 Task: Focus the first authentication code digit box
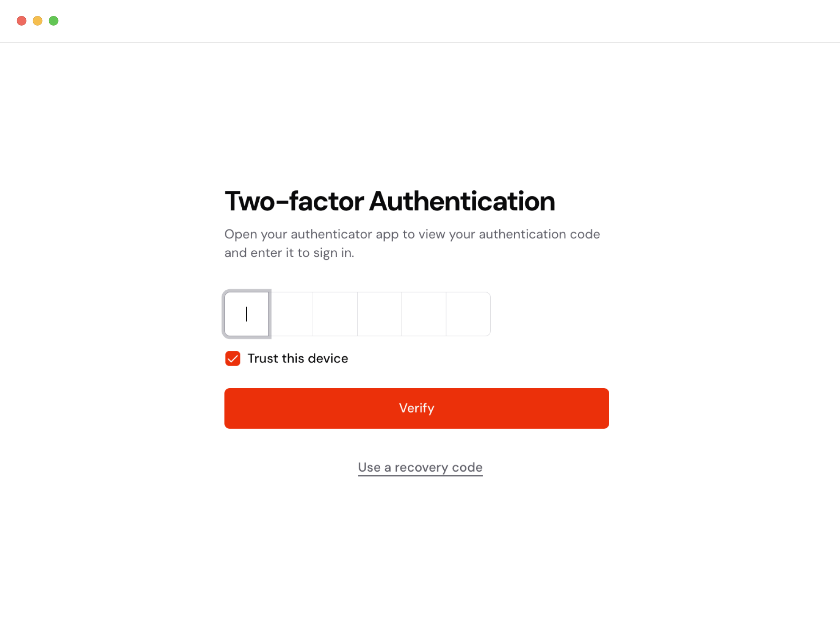pyautogui.click(x=247, y=314)
